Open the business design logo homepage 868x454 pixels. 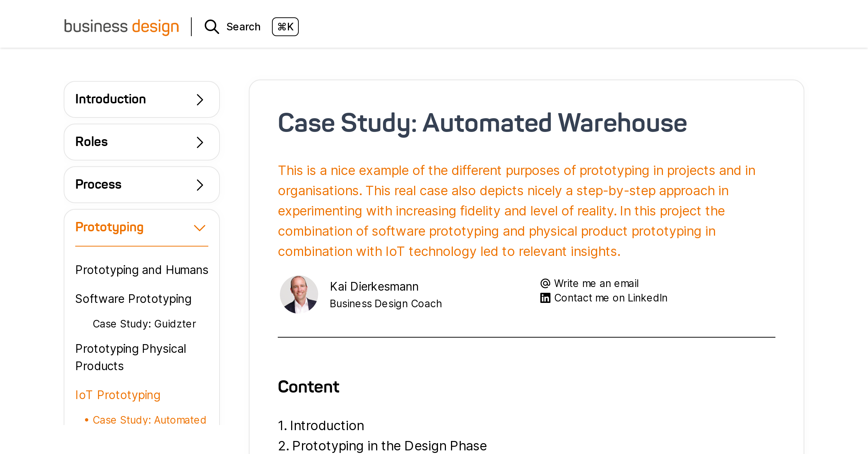pos(121,26)
